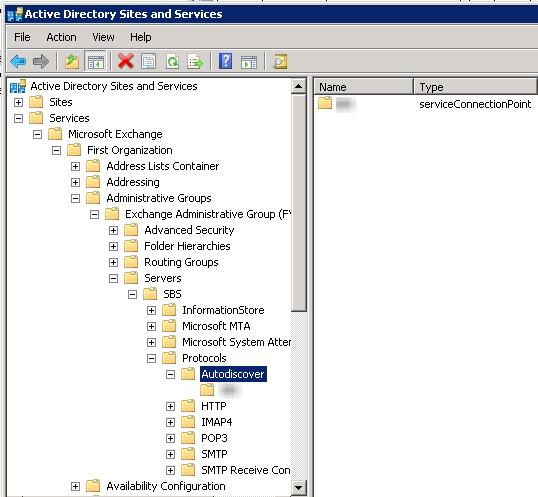Click the folder icon beside Microsoft Exchange
The height and width of the screenshot is (497, 538).
pyautogui.click(x=55, y=134)
